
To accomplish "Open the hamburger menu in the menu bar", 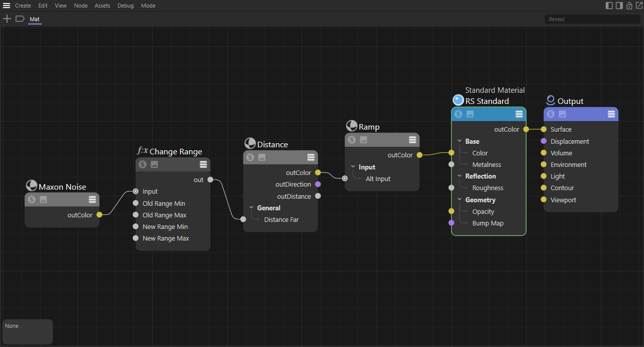I will (x=7, y=6).
